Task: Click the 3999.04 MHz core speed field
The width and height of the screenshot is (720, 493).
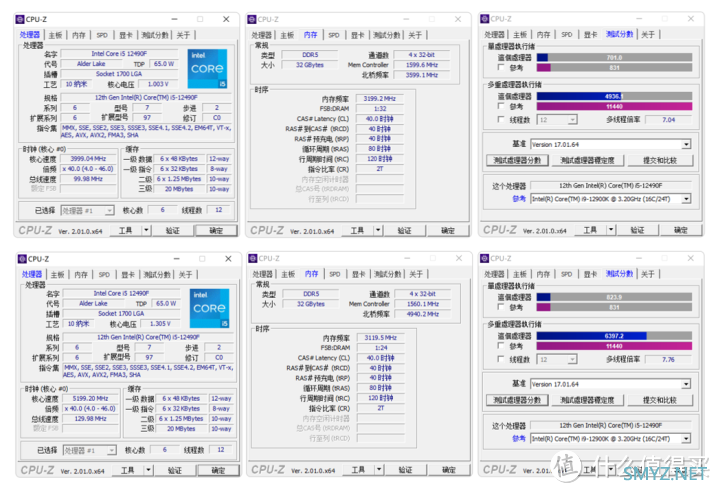Action: click(x=88, y=159)
